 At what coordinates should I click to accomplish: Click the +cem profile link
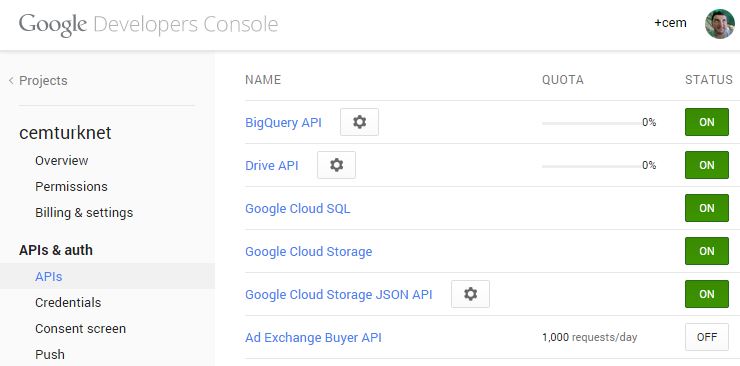click(670, 23)
